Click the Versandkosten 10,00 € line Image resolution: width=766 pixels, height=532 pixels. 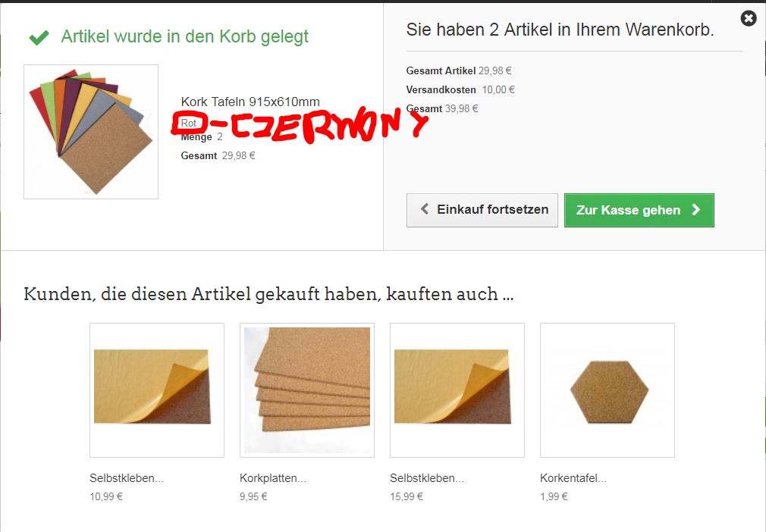[x=460, y=90]
